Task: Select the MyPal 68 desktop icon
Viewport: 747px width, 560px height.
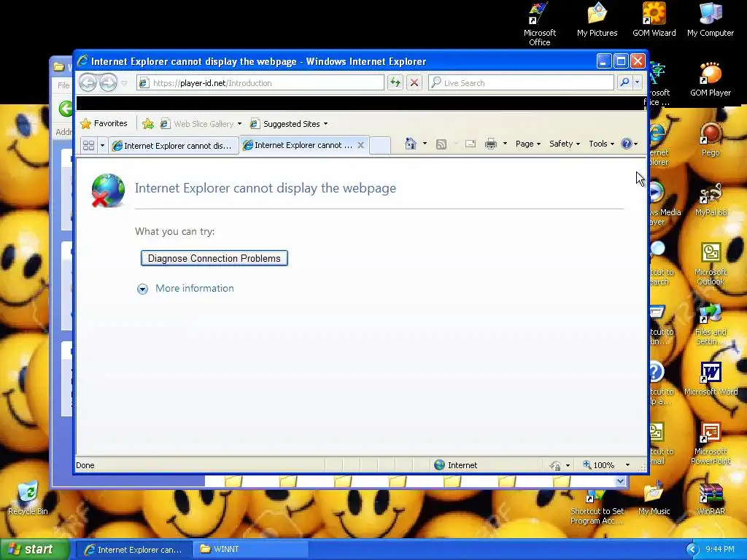Action: click(x=711, y=199)
